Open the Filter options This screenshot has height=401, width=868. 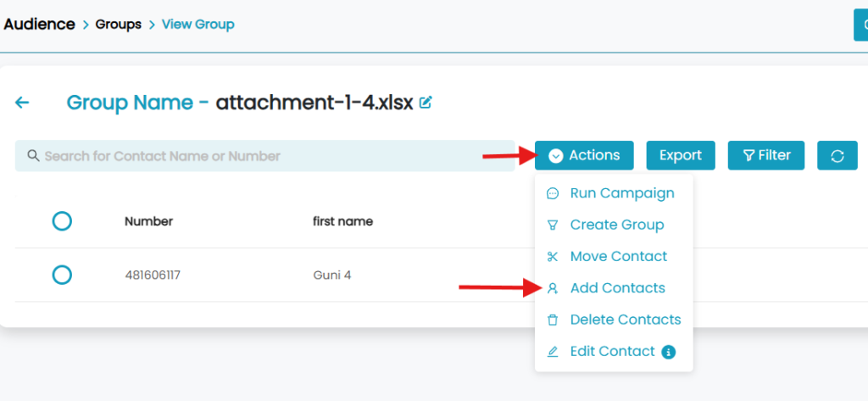pyautogui.click(x=766, y=155)
